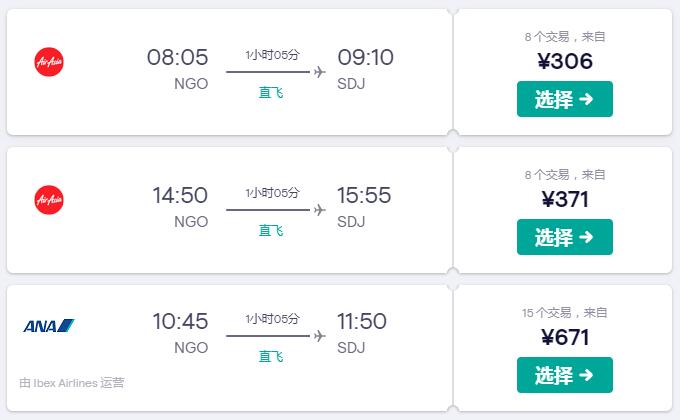Click the 15:55 arrival time
This screenshot has height=420, width=680.
click(x=364, y=195)
